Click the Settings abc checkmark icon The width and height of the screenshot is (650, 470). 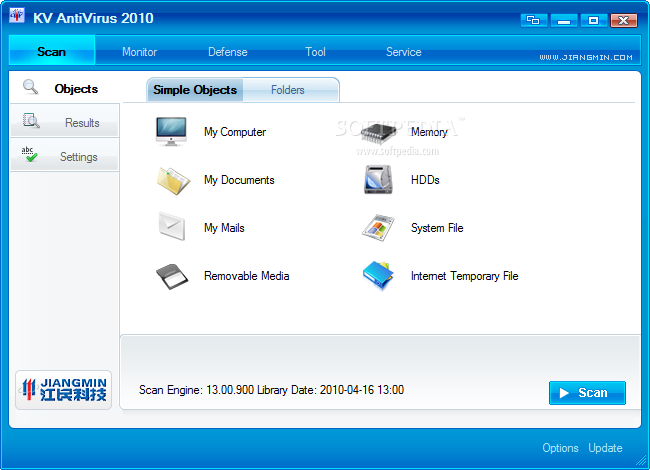29,154
